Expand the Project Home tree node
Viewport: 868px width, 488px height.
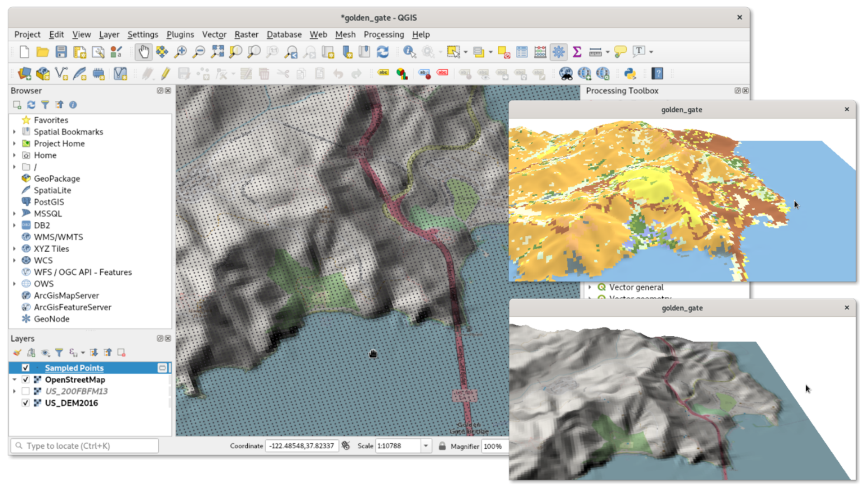(x=14, y=144)
